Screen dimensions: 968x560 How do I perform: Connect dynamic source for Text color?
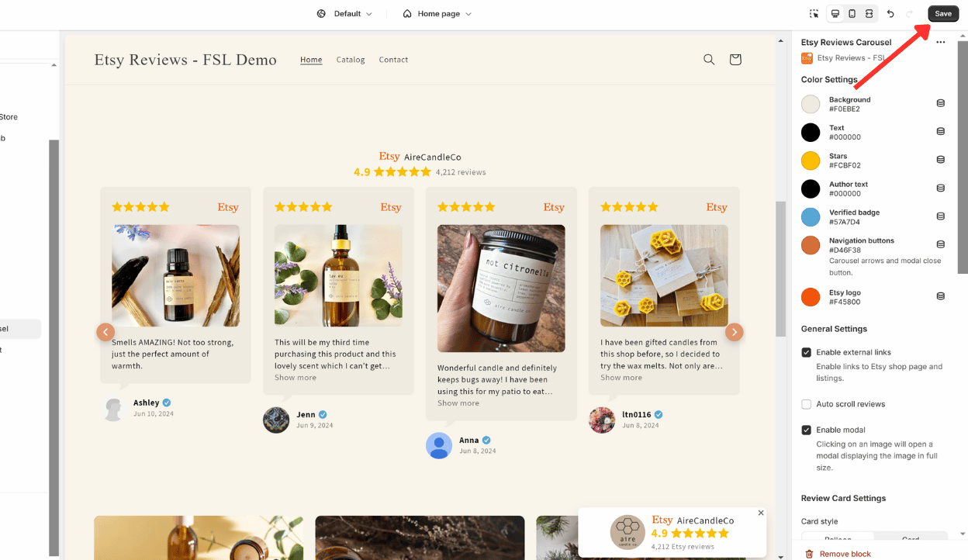[941, 132]
